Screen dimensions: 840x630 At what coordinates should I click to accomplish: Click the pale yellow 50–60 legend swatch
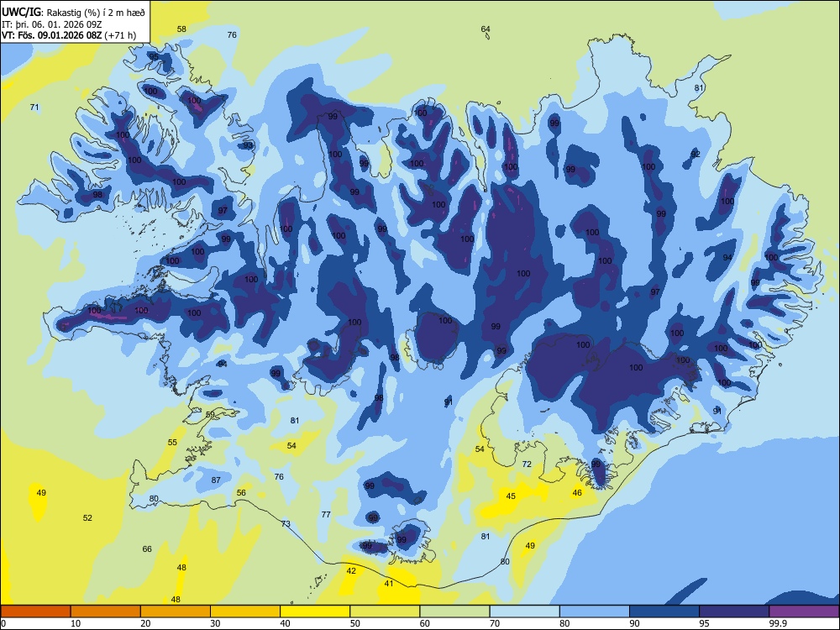[385, 612]
